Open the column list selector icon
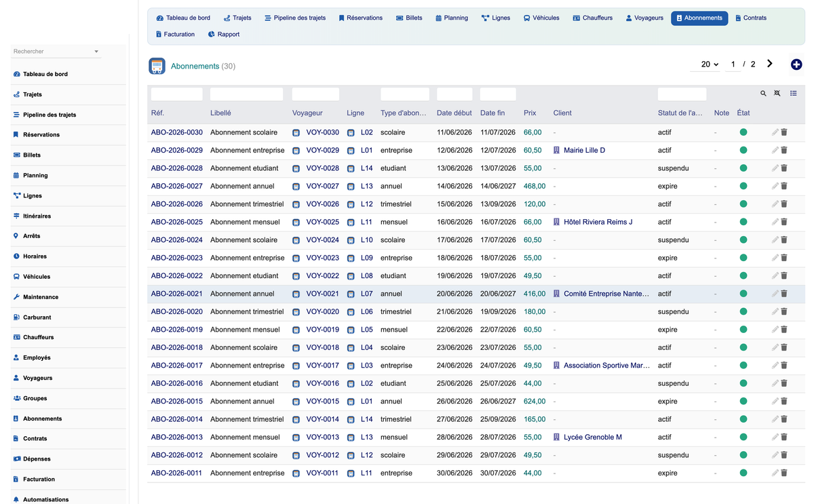814x504 pixels. pyautogui.click(x=794, y=94)
